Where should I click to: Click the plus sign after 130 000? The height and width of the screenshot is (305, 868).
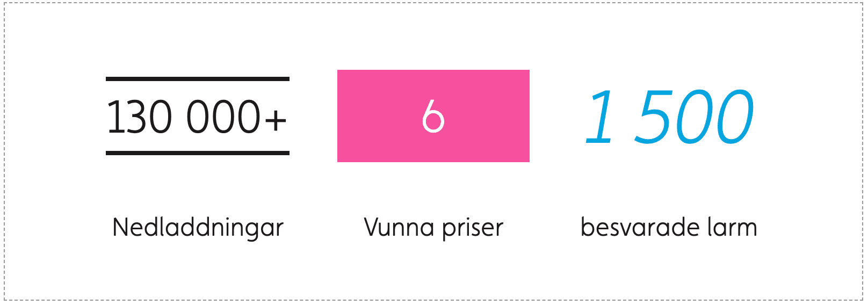[x=276, y=119]
